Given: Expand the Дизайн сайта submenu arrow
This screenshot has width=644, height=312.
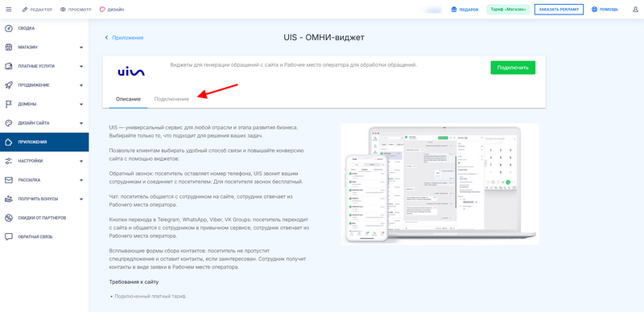Looking at the screenshot, I should pyautogui.click(x=81, y=123).
